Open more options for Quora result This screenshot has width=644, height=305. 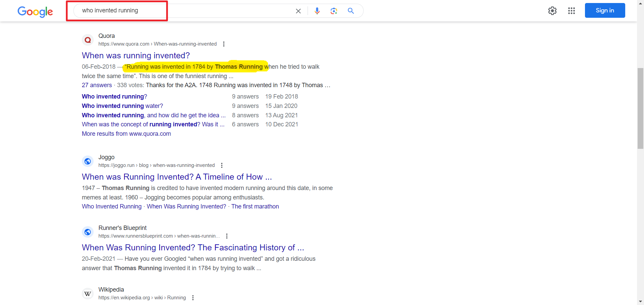coord(224,44)
